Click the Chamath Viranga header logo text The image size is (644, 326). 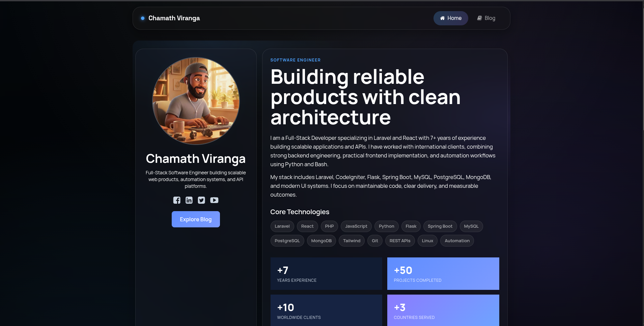click(174, 18)
